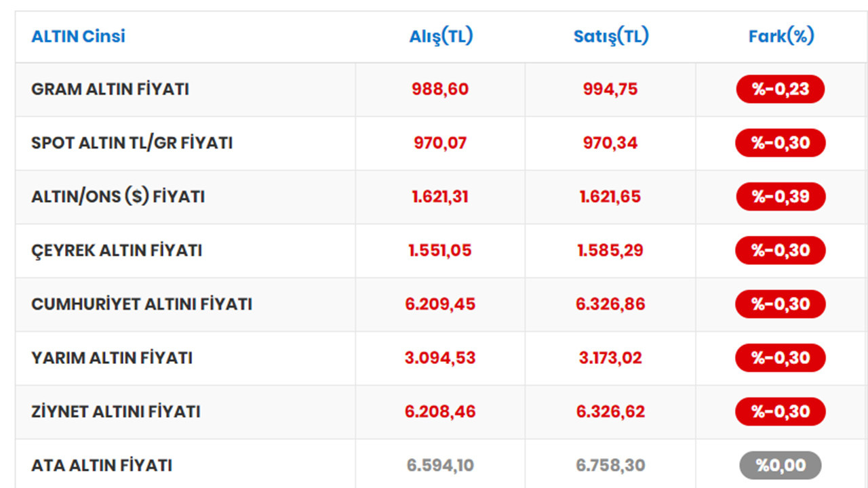This screenshot has width=868, height=488.
Task: Open GRAM ALTIN FİYATI row label
Action: (x=110, y=89)
